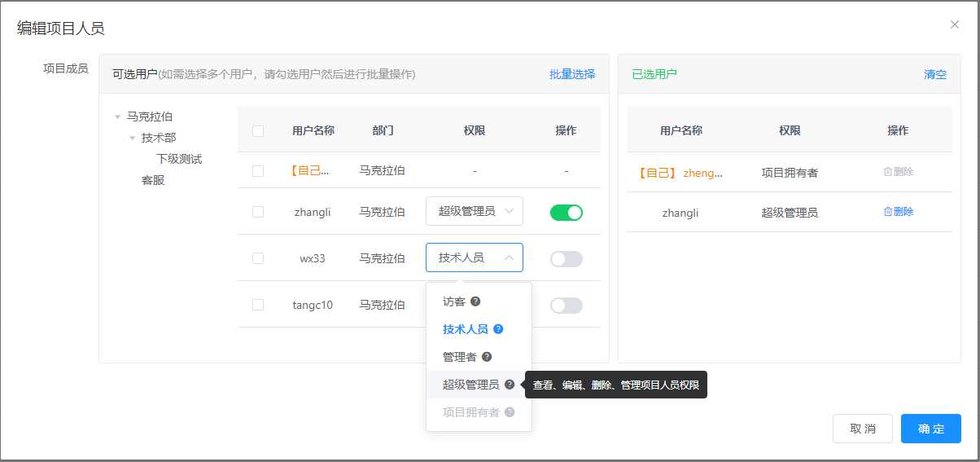
Task: Select 技术部 in the department tree
Action: [x=159, y=139]
